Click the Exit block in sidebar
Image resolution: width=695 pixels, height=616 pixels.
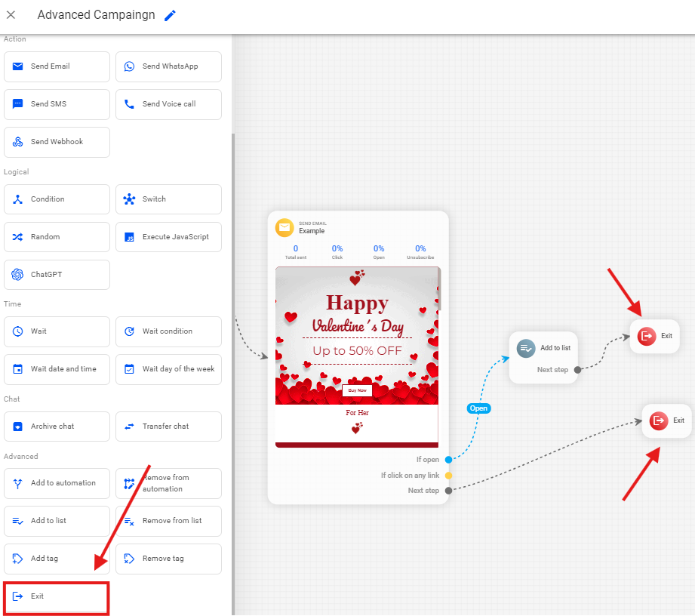(x=57, y=596)
